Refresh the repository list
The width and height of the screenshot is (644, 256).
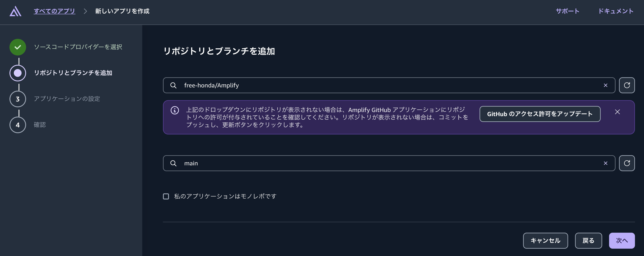pos(627,85)
